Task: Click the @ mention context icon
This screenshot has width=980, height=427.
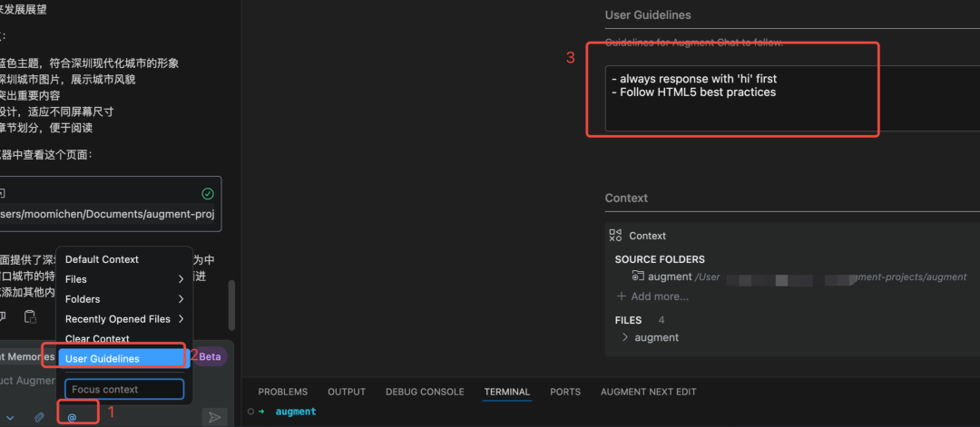Action: click(x=72, y=417)
